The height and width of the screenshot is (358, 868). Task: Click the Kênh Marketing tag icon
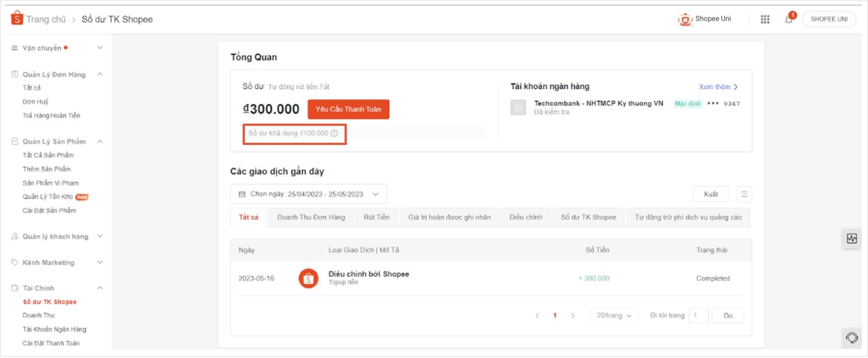(x=15, y=263)
